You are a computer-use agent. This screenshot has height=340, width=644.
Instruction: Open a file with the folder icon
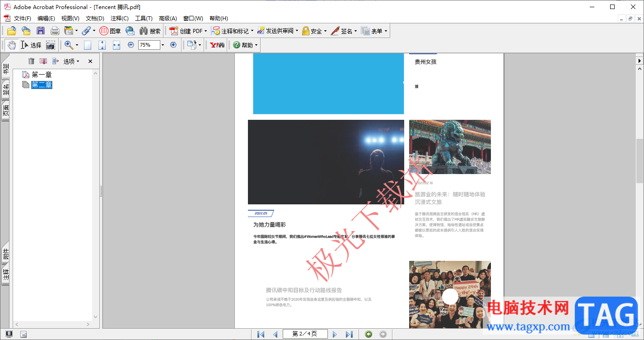coord(11,31)
